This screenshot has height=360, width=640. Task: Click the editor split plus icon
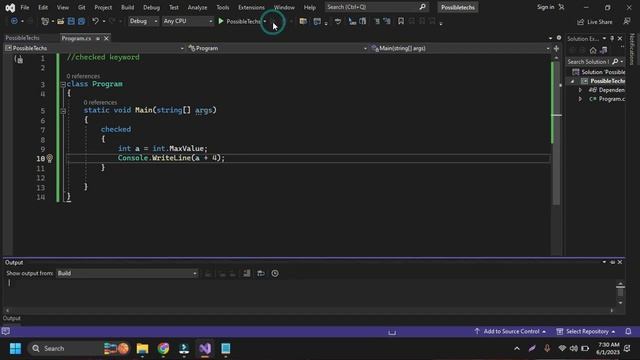pyautogui.click(x=556, y=48)
